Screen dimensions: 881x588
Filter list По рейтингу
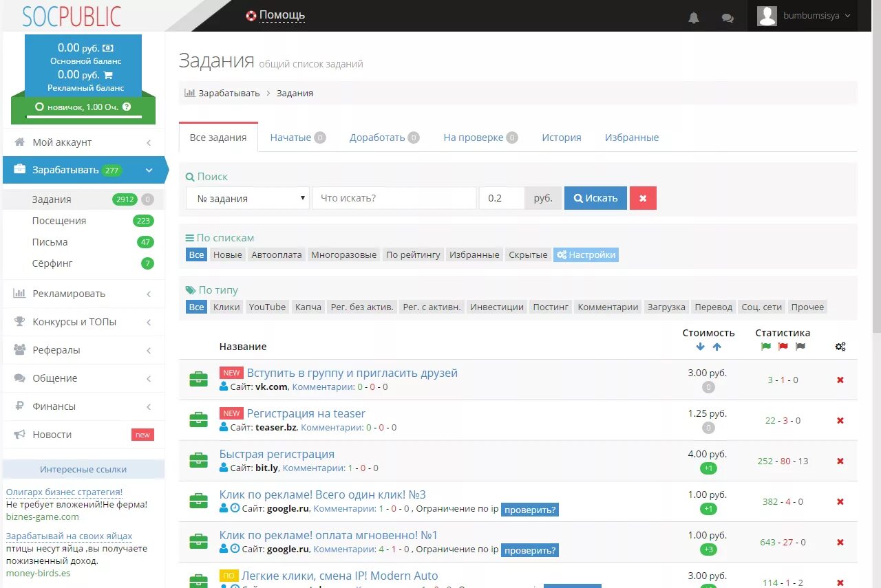point(413,254)
